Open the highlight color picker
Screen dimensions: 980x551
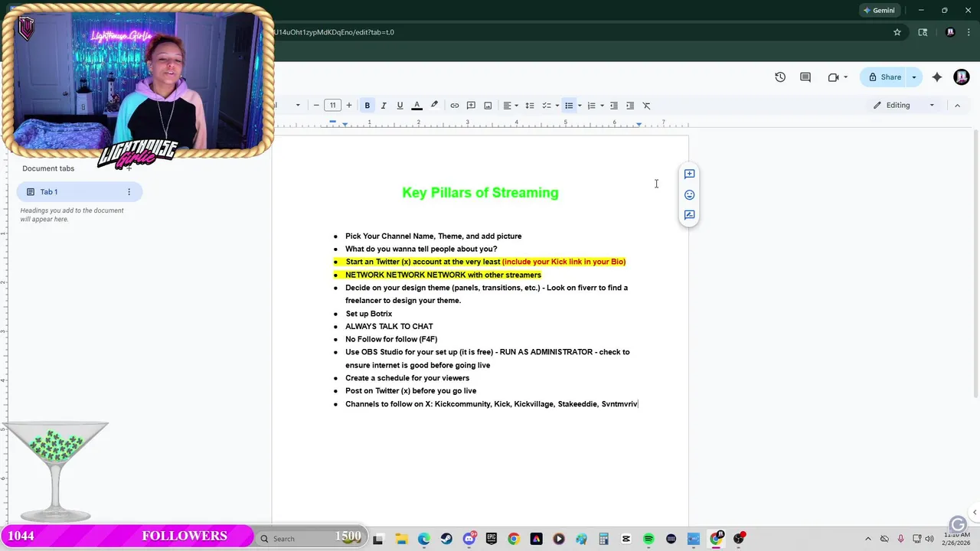click(434, 106)
